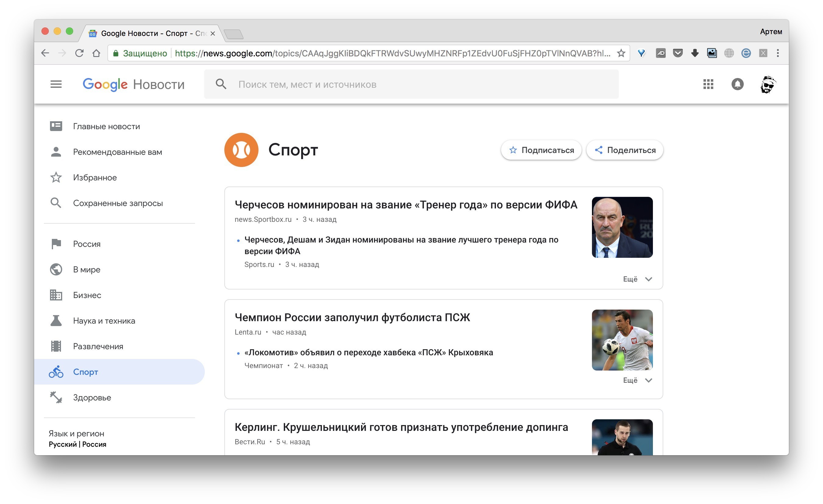Viewport: 823px width, 504px height.
Task: Click the footballer in white kit thumbnail
Action: pyautogui.click(x=622, y=340)
